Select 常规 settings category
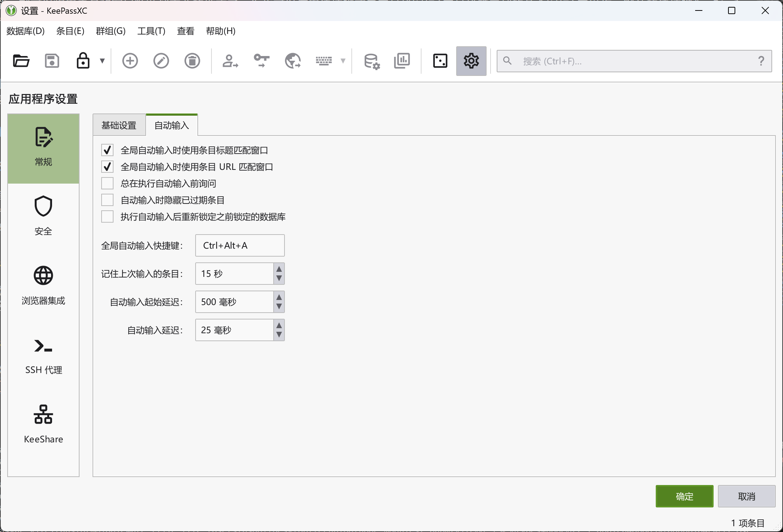783x532 pixels. pyautogui.click(x=43, y=149)
